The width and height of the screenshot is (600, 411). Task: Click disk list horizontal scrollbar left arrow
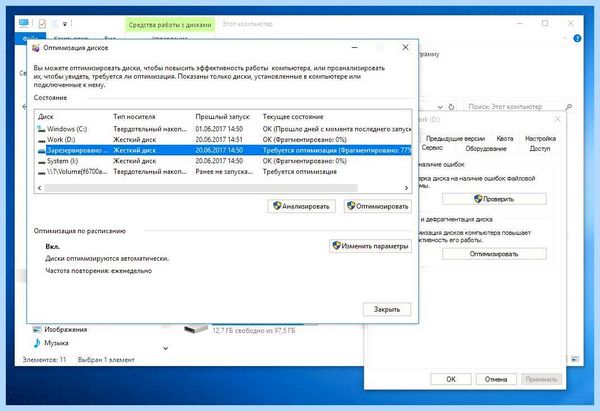coord(39,188)
